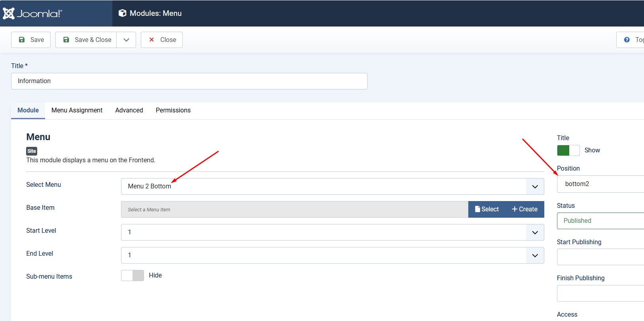Go to the Permissions tab
The width and height of the screenshot is (644, 321).
click(x=173, y=110)
